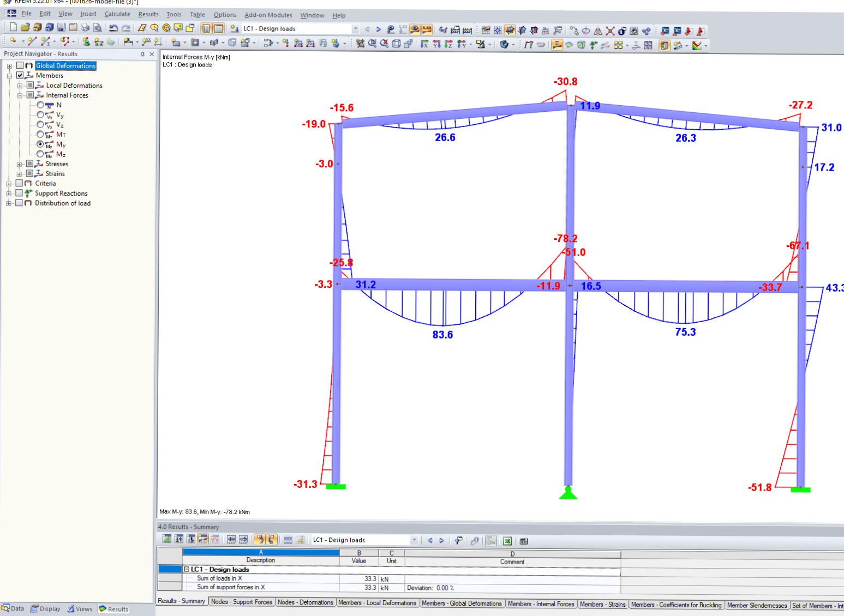Select the Mz internal force radio button

(x=40, y=154)
